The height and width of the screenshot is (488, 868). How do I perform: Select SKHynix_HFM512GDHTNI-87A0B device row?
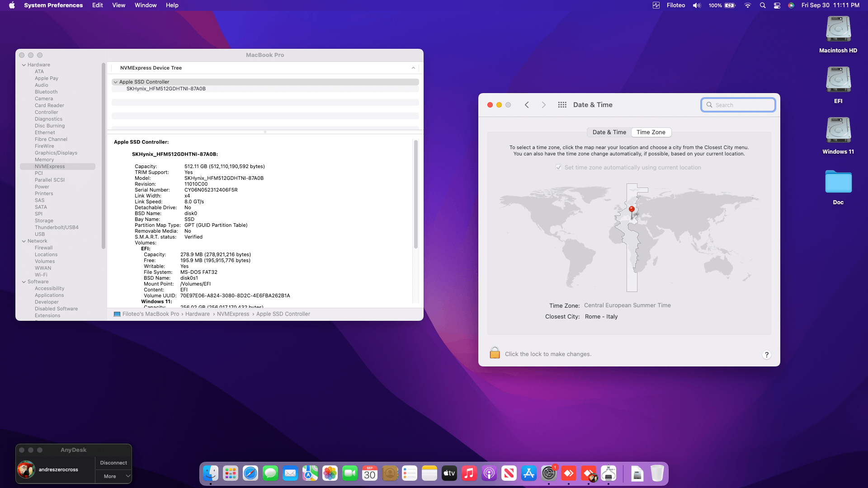265,89
